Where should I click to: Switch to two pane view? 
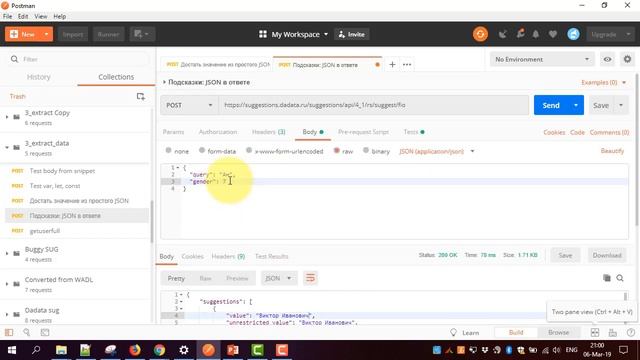coord(595,333)
